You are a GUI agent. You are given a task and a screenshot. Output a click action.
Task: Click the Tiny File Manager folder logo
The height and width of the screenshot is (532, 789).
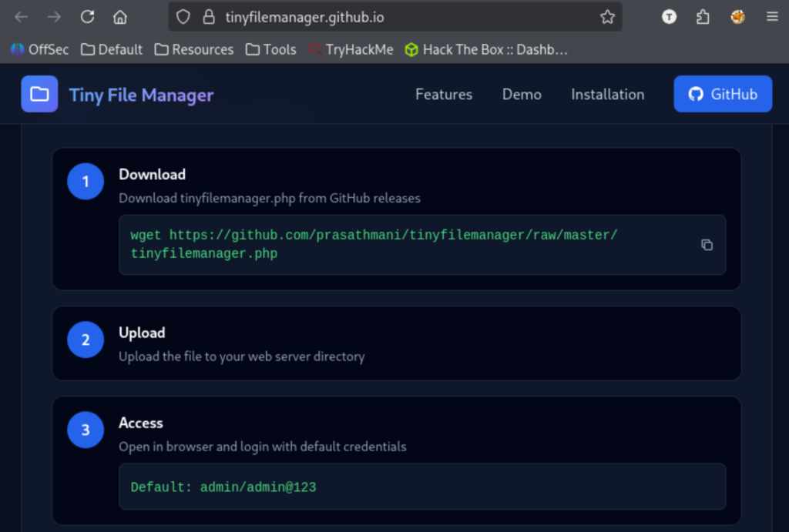tap(39, 94)
